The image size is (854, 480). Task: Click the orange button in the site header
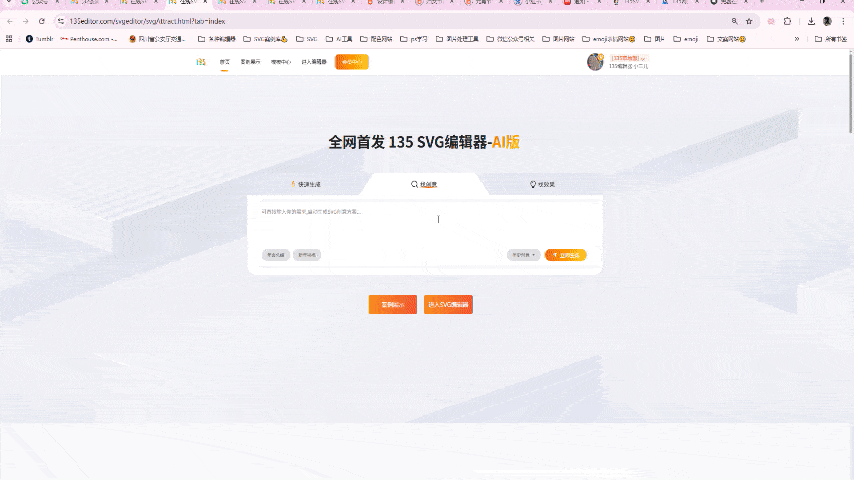pos(352,62)
